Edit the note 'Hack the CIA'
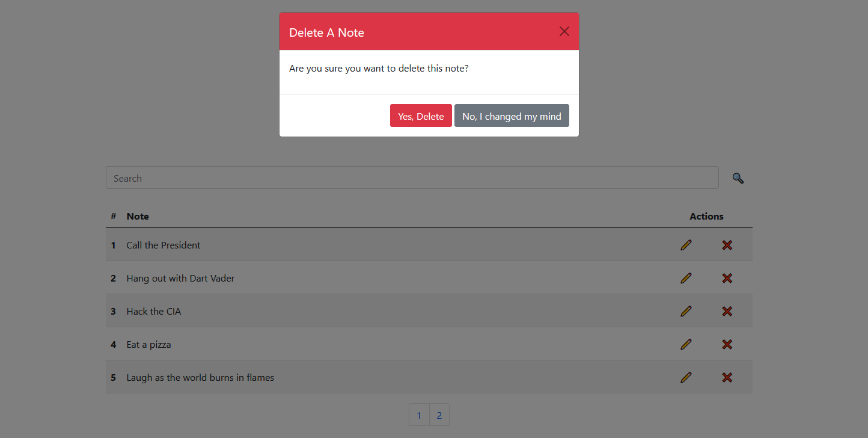The height and width of the screenshot is (438, 868). click(x=686, y=311)
